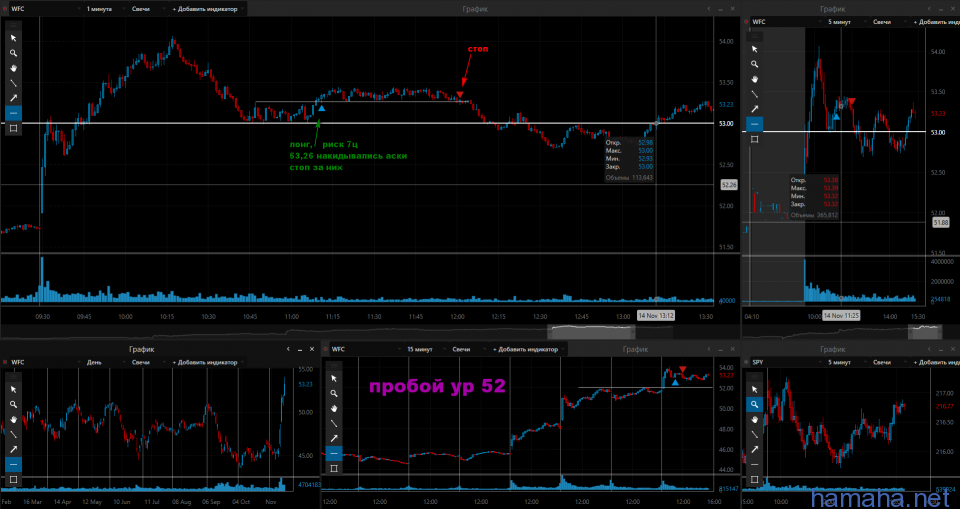Viewport: 960px width, 509px height.
Task: Select the cursor tool in 1 минута chart
Action: coord(13,38)
